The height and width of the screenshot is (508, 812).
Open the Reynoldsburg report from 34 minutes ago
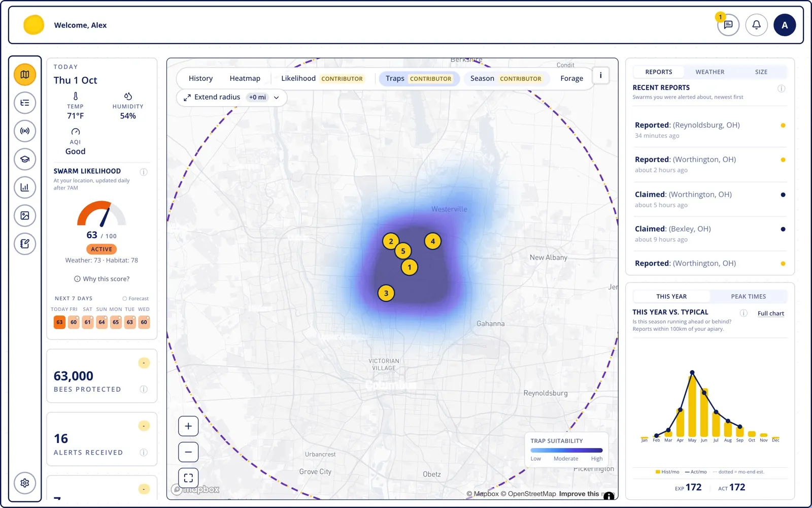point(710,130)
